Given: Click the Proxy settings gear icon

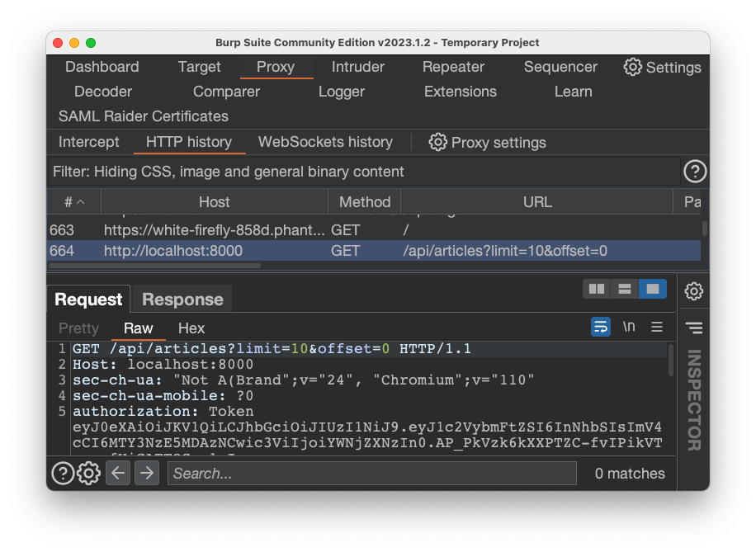Looking at the screenshot, I should 437,142.
